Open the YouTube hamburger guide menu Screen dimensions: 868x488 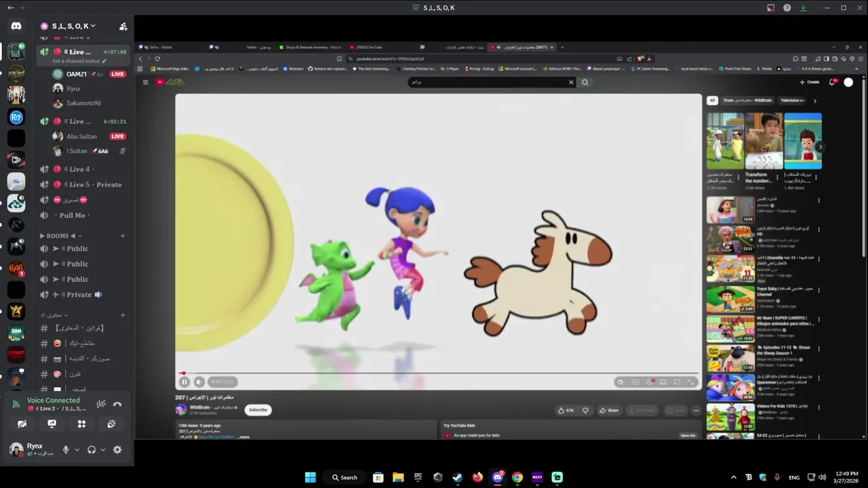click(x=145, y=82)
